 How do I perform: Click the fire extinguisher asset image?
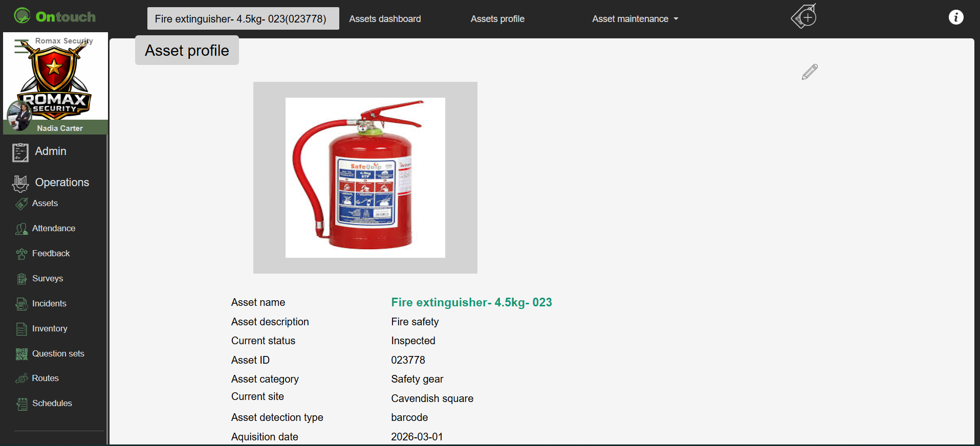(365, 177)
